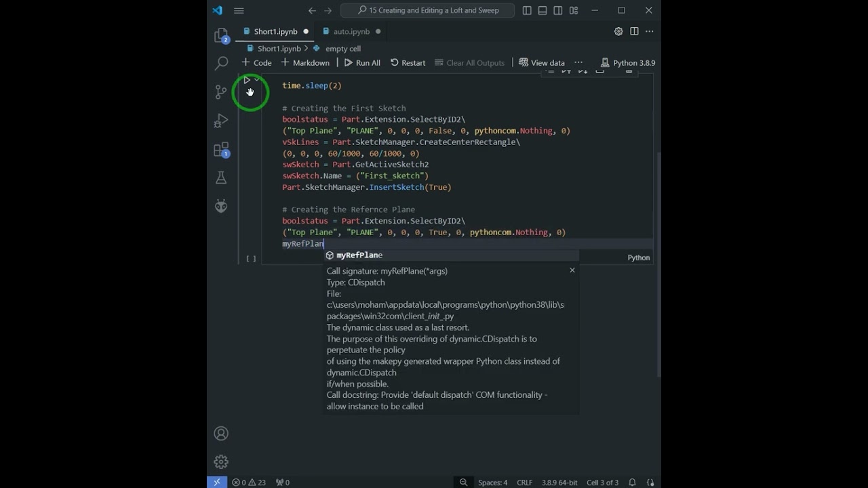Image resolution: width=868 pixels, height=488 pixels.
Task: Click the "# Creating the Refernce Plane" comment
Action: 349,209
